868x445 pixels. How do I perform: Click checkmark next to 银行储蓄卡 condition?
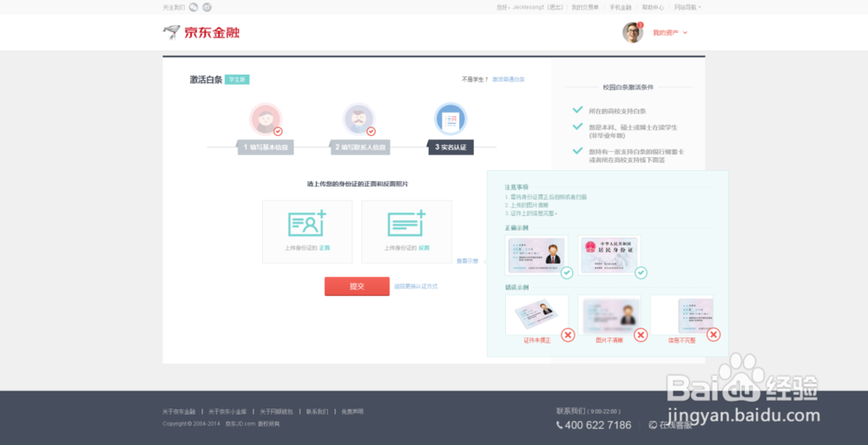tap(577, 151)
